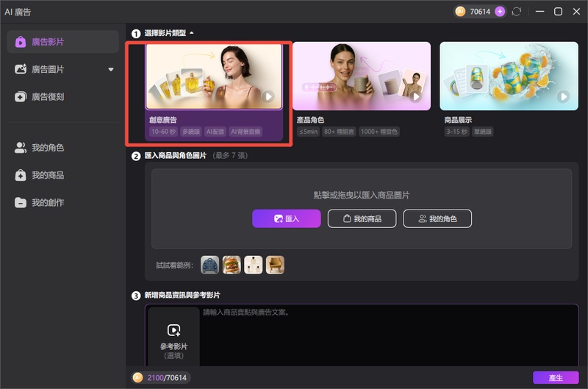Try the denim jacket sample image
This screenshot has width=588, height=389.
(x=209, y=265)
